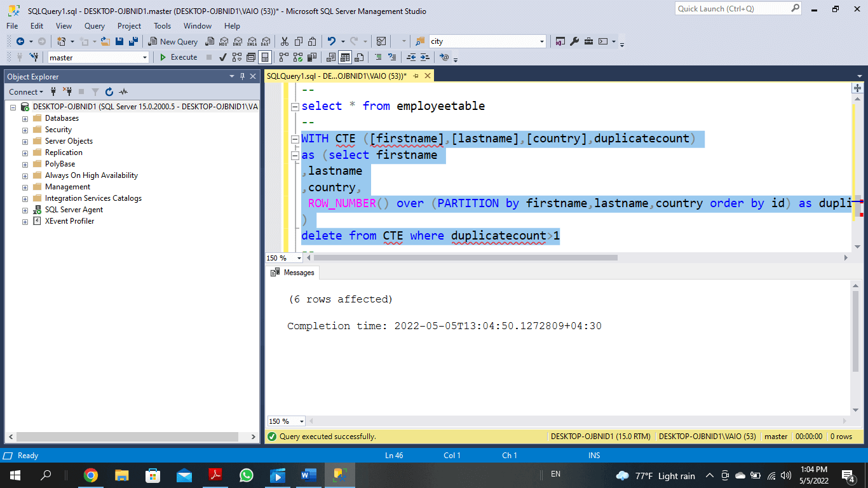Click the editor horizontal scrollbar
Image resolution: width=868 pixels, height=488 pixels.
click(x=465, y=258)
